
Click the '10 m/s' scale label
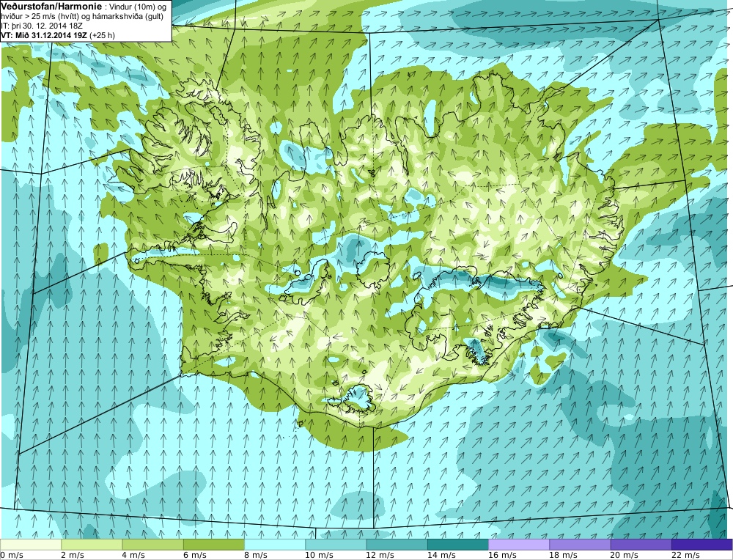point(320,555)
